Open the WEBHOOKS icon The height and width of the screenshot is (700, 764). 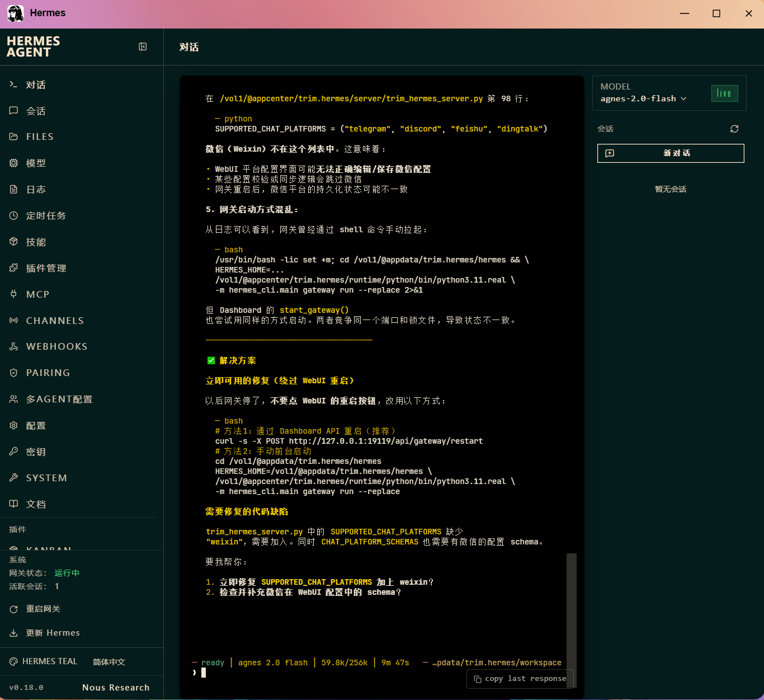coord(13,346)
